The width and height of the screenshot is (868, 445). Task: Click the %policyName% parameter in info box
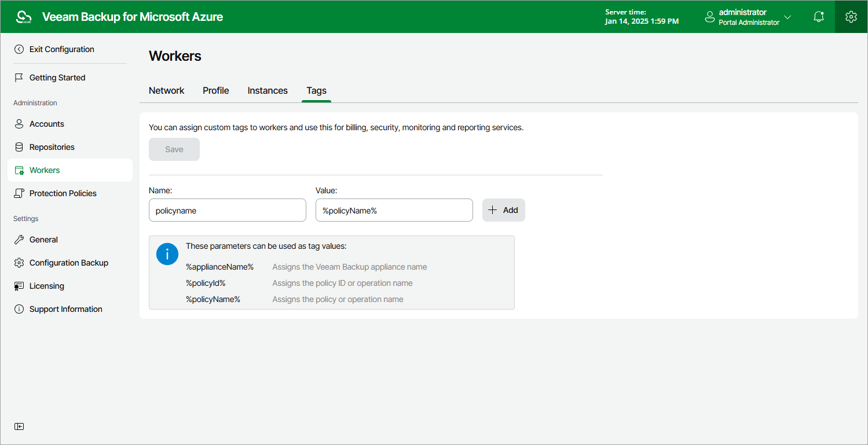click(x=213, y=299)
